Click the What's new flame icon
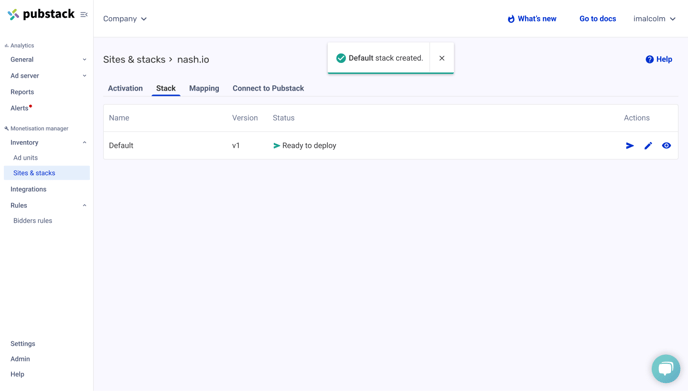Viewport: 688px width, 391px height. (511, 19)
